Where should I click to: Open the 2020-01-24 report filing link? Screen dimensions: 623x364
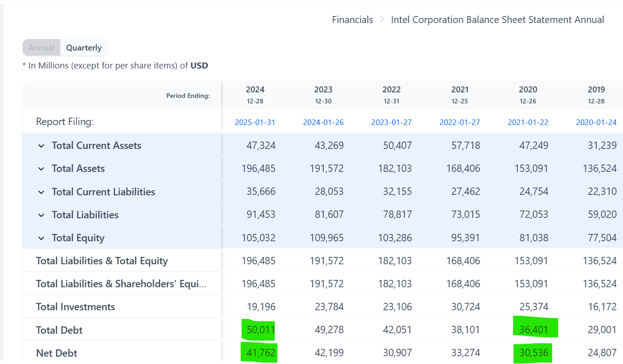596,122
